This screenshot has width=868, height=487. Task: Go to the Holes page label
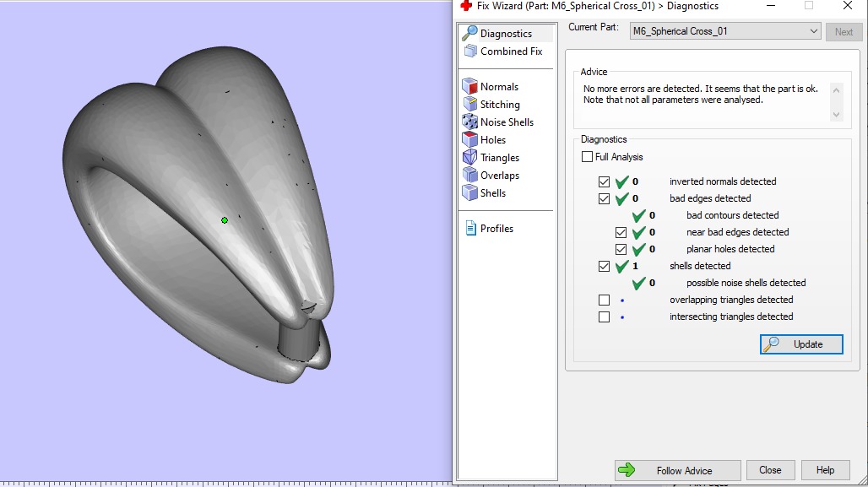(x=492, y=139)
